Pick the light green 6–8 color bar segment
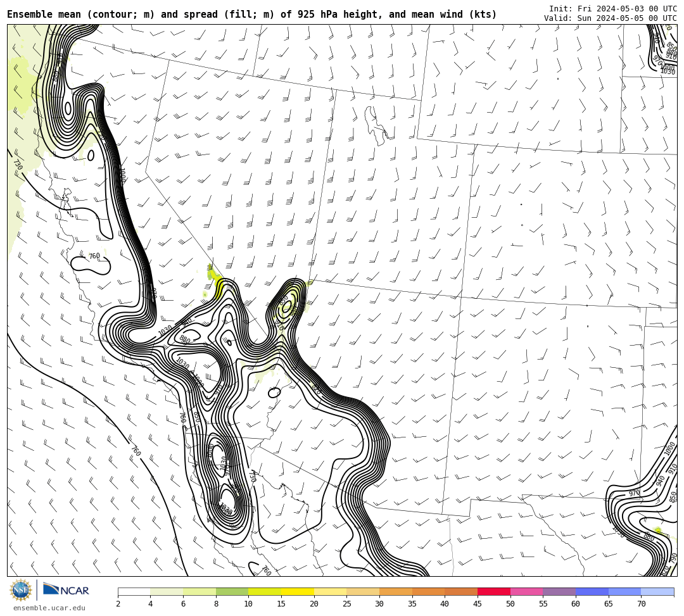Image resolution: width=684 pixels, height=616 pixels. (x=199, y=591)
